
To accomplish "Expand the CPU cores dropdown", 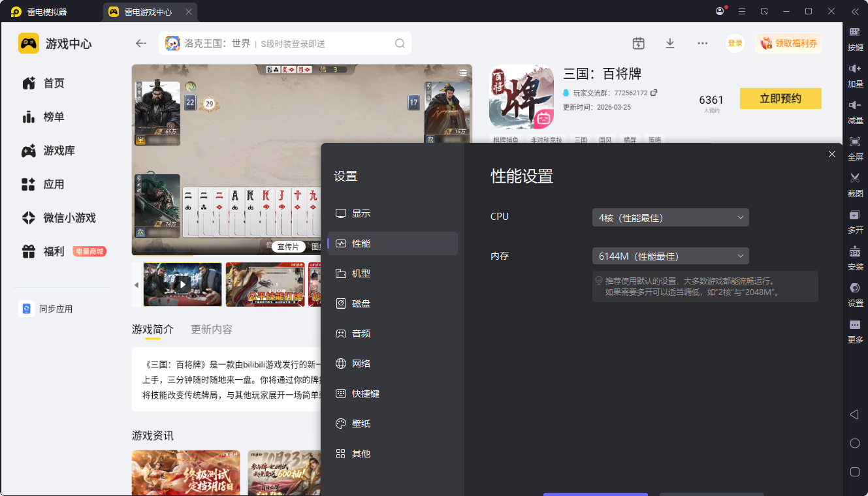I will click(669, 217).
